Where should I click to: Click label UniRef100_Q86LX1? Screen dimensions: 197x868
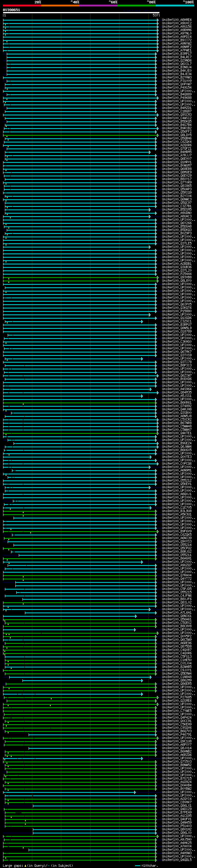tap(177, 806)
